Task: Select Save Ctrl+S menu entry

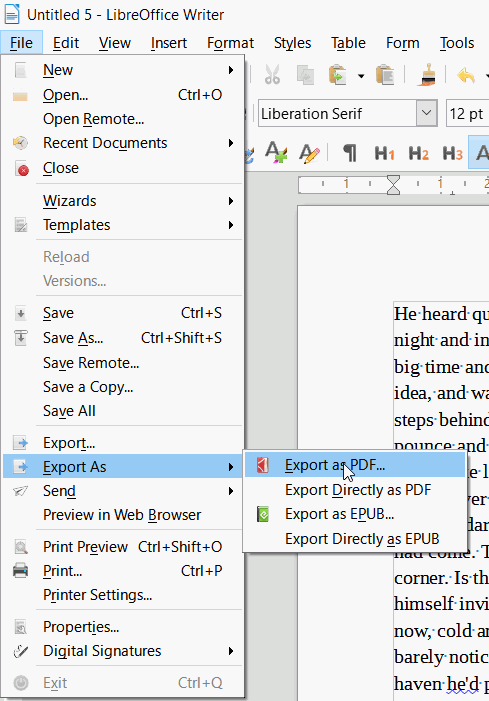Action: coord(123,313)
